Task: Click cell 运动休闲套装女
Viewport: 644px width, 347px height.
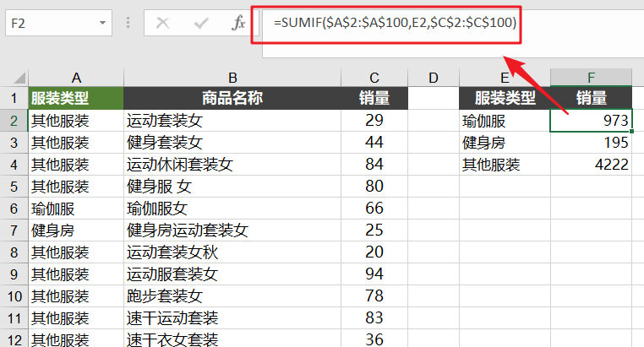Action: click(232, 165)
